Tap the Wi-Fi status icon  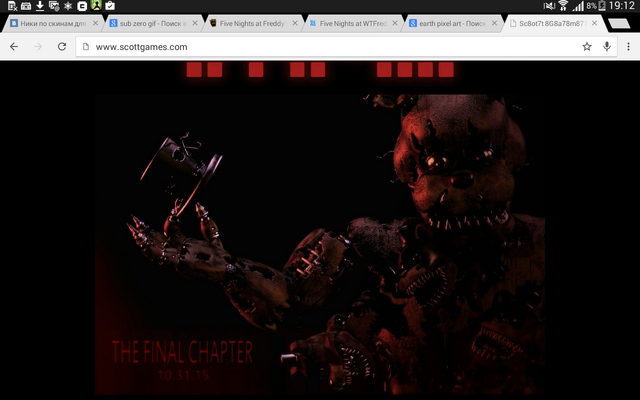563,6
